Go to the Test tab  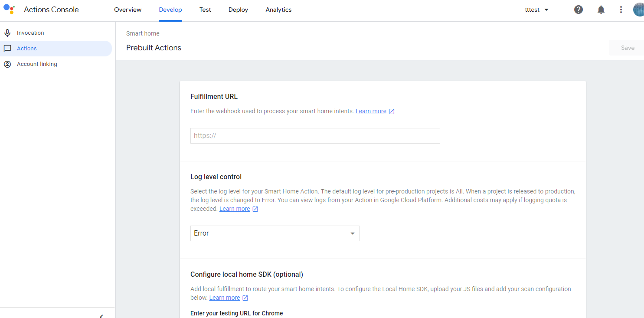(x=205, y=10)
